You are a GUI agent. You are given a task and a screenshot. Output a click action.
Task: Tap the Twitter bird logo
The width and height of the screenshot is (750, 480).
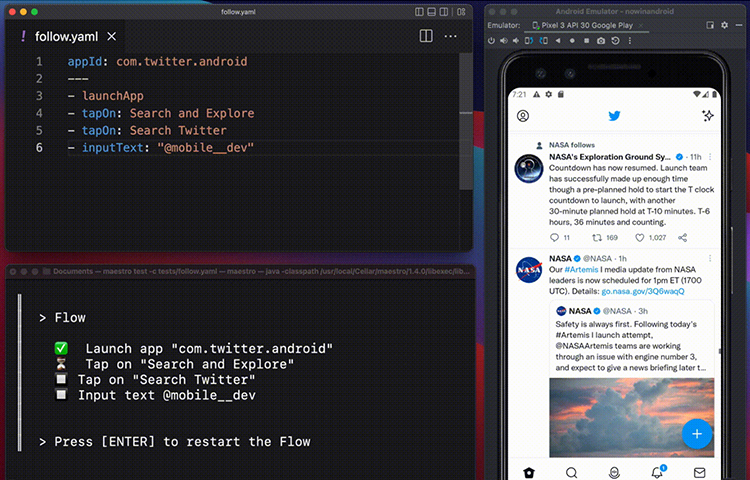pyautogui.click(x=614, y=115)
